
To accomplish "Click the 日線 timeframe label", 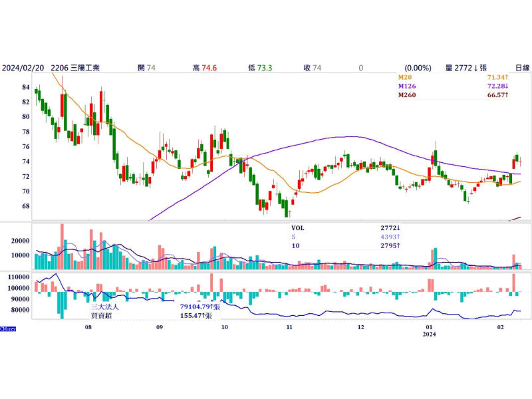I will pyautogui.click(x=522, y=68).
